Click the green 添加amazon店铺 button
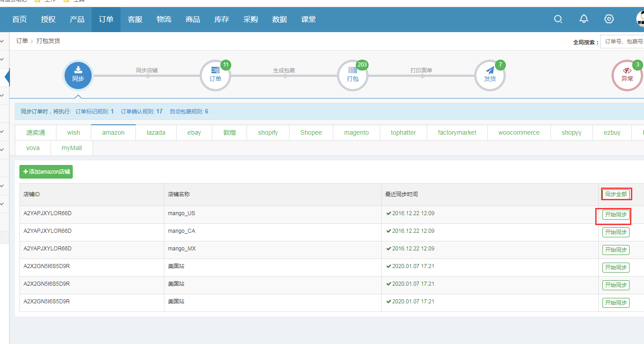Image resolution: width=644 pixels, height=344 pixels. tap(46, 172)
